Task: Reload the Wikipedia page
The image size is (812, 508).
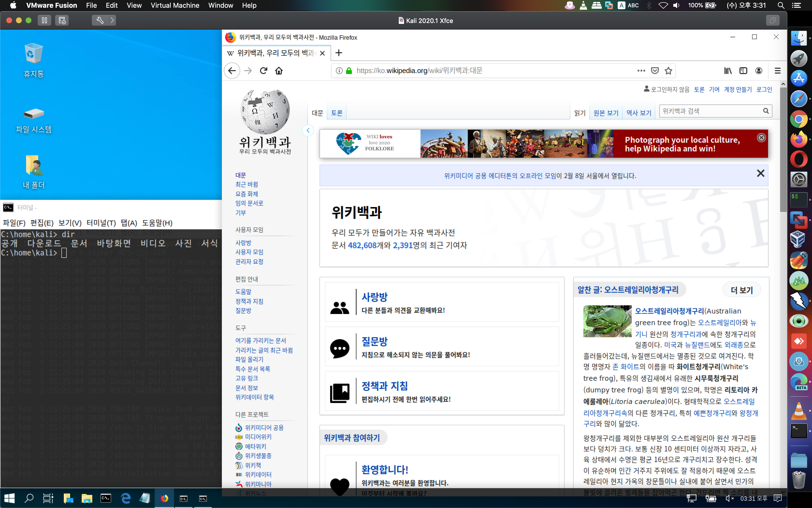Action: click(263, 71)
